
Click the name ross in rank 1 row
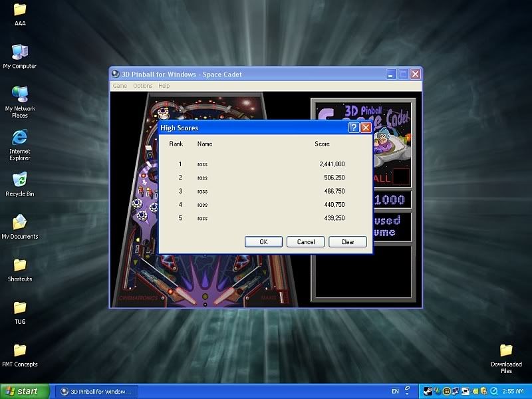tap(202, 164)
